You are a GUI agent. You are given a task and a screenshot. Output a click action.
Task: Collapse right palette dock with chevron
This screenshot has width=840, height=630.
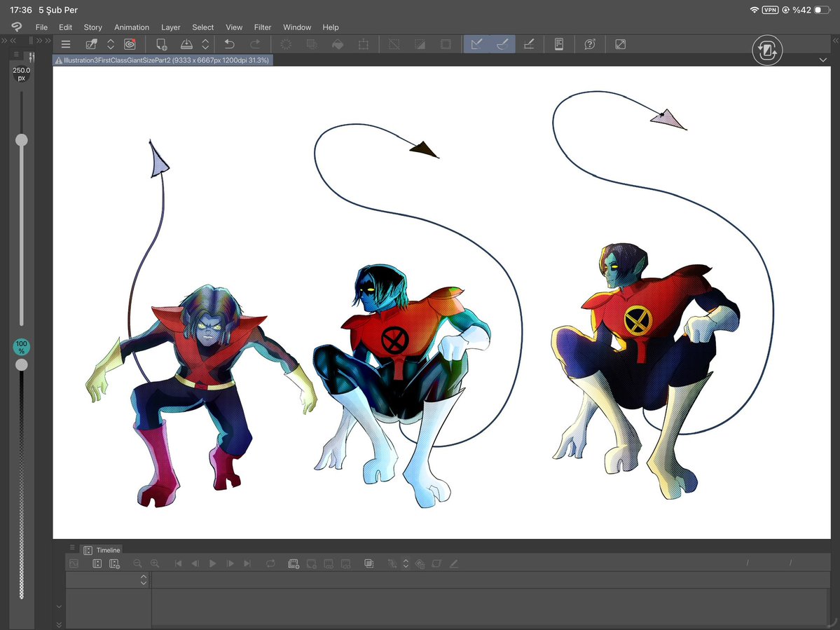836,41
